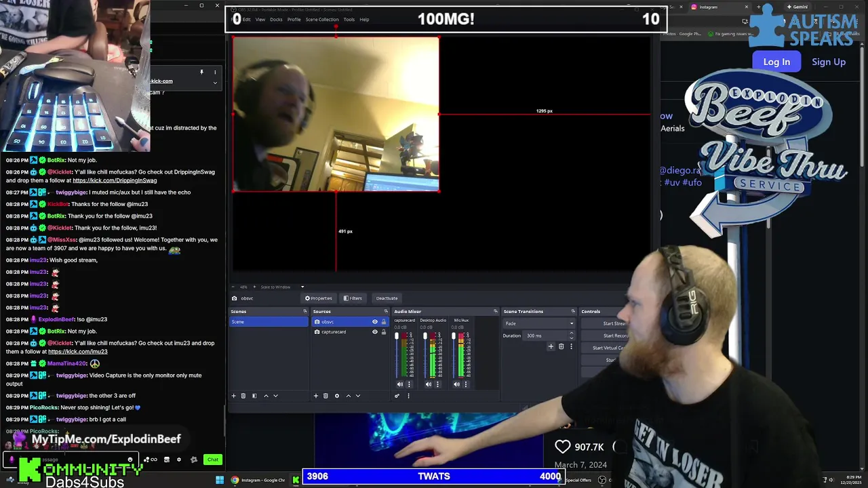868x488 pixels.
Task: Move scene down in Scenes toolbar
Action: click(275, 396)
